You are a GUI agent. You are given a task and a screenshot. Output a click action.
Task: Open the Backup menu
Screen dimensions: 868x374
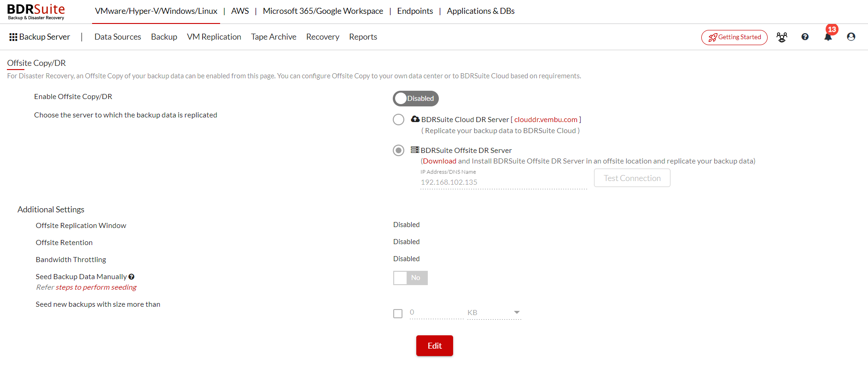164,37
